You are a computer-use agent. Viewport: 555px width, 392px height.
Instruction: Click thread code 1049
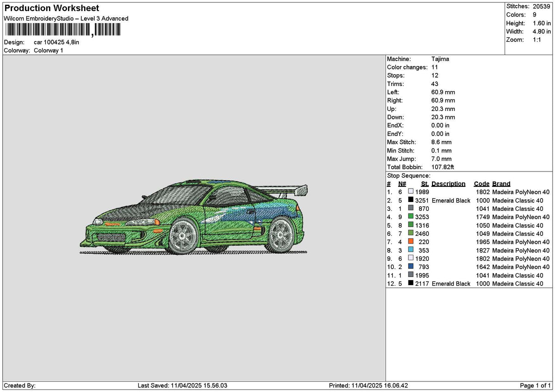pyautogui.click(x=482, y=233)
